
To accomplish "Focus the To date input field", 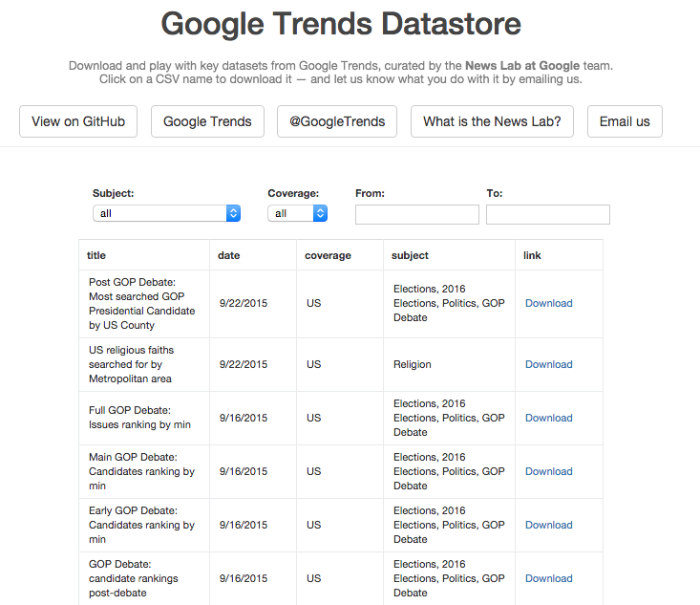I will (x=548, y=214).
